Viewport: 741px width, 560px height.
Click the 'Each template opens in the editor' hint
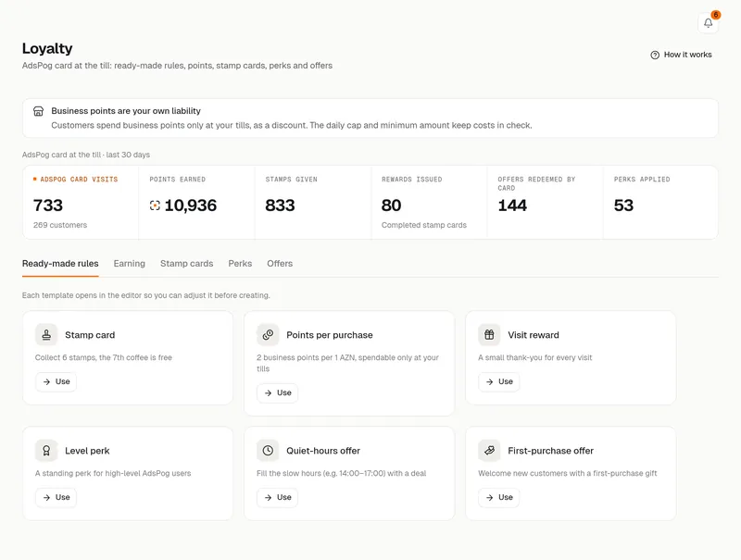[146, 295]
